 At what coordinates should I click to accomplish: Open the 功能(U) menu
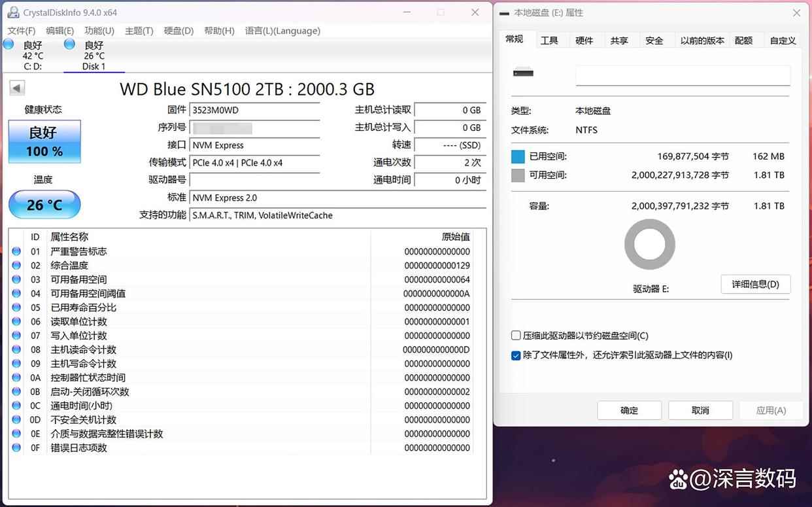99,31
